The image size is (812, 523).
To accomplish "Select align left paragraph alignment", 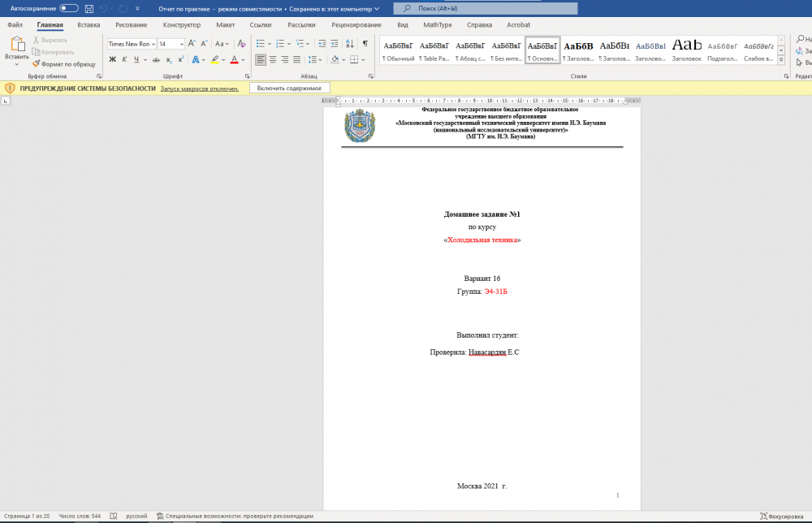I will coord(261,59).
